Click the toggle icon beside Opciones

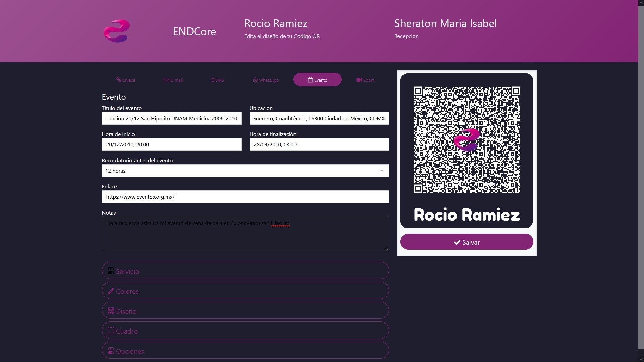click(x=111, y=351)
